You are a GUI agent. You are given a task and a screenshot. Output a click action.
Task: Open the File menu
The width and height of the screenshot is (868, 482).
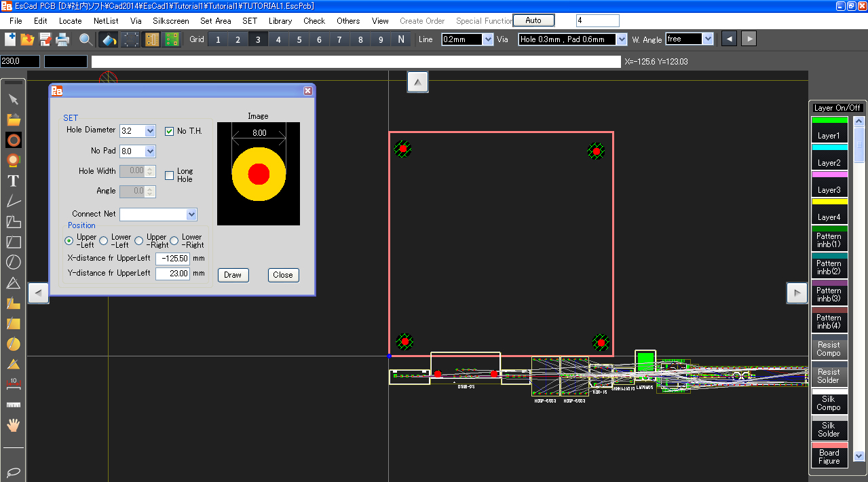click(16, 21)
